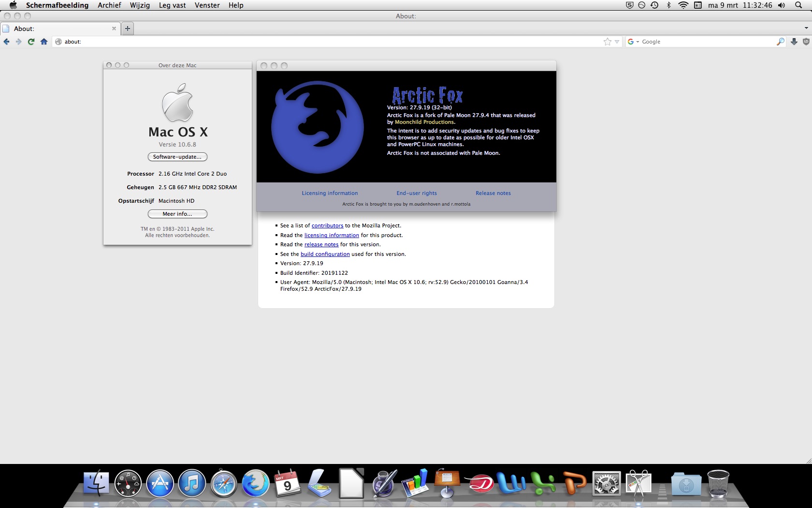Click the Versie 10.6.8 text
The image size is (812, 508).
(x=177, y=144)
